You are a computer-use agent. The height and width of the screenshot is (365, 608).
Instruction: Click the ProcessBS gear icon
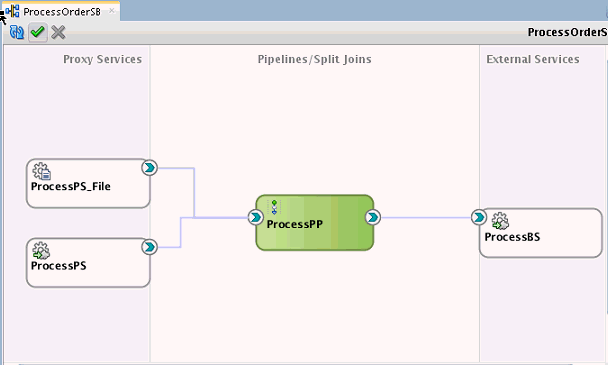coord(500,221)
